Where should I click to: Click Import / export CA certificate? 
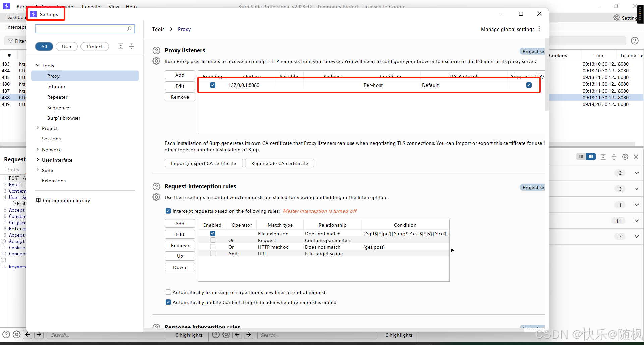(204, 163)
